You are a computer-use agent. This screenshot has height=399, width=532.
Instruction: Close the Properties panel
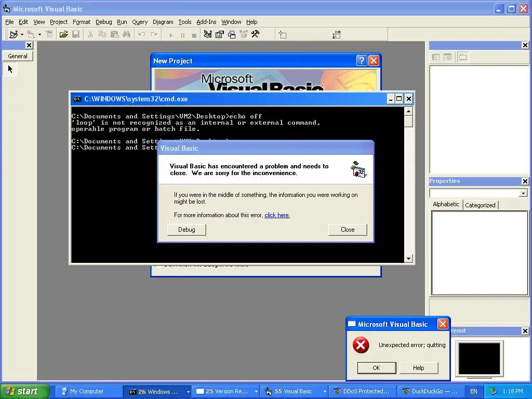coord(525,181)
